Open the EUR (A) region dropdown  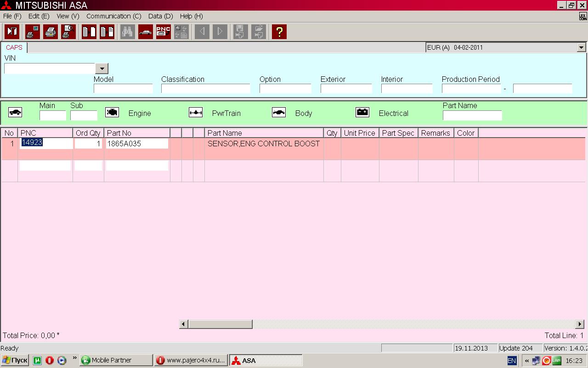click(581, 47)
